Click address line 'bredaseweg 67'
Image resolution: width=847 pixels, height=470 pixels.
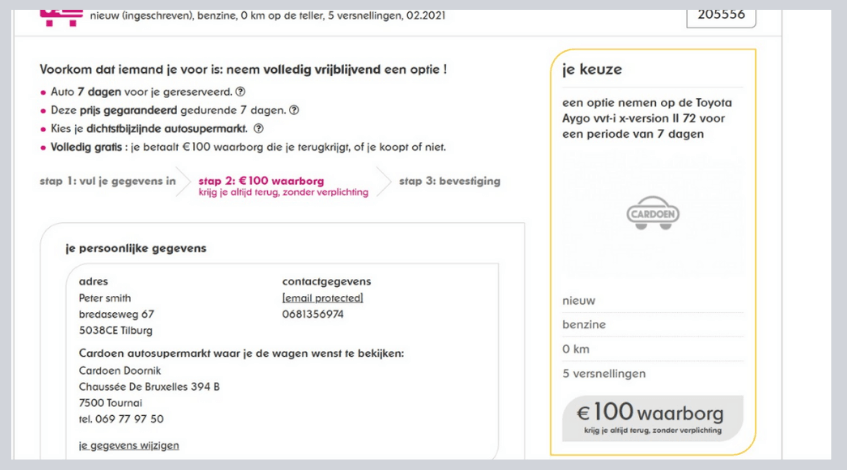point(116,314)
